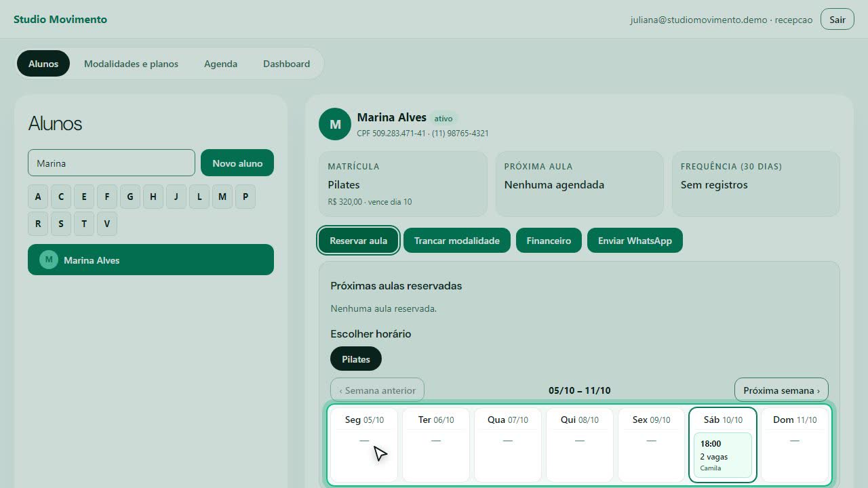Filter students by letter E

point(84,197)
